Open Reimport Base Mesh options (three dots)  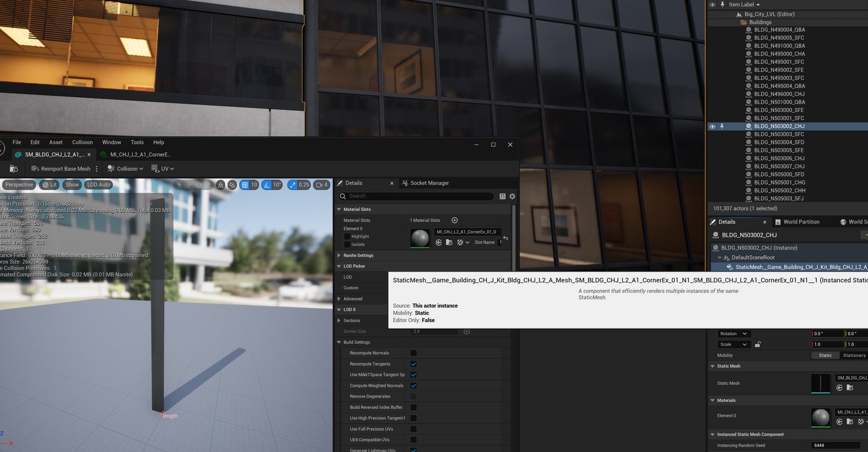pos(97,169)
